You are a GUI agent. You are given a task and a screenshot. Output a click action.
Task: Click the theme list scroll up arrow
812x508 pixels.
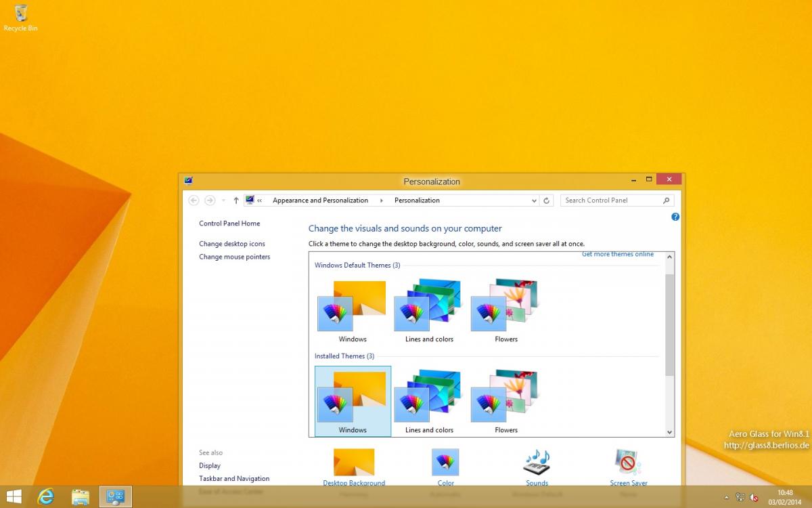click(x=670, y=257)
